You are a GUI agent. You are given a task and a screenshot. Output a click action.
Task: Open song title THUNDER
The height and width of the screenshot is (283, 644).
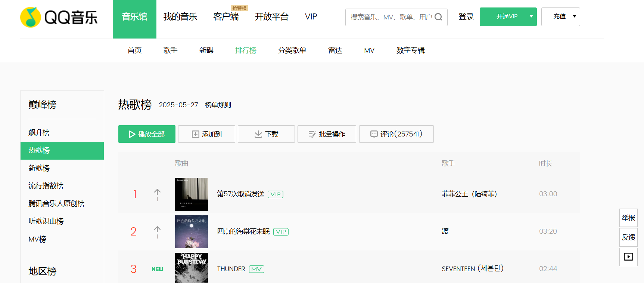click(231, 269)
